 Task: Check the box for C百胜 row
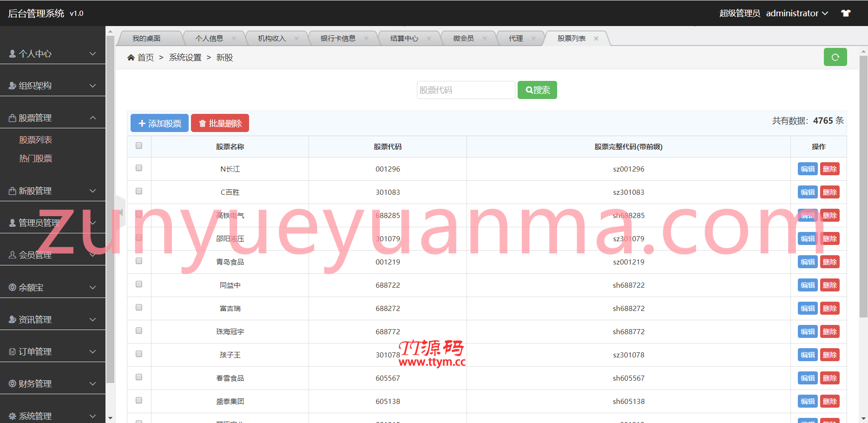(x=139, y=191)
